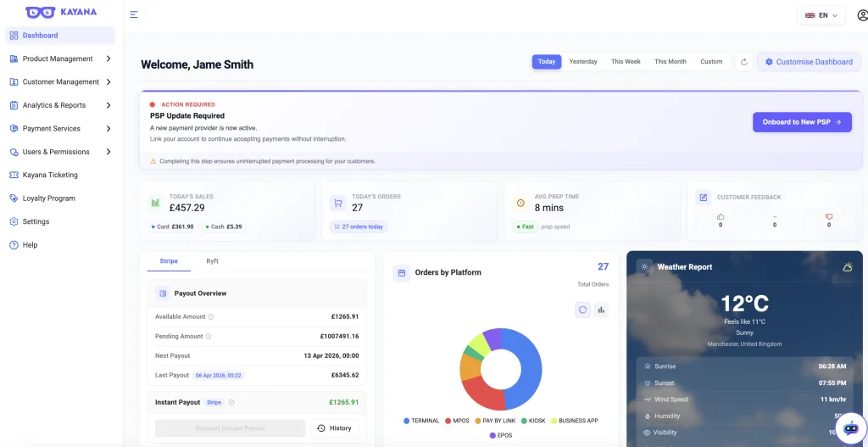868x447 pixels.
Task: Expand Product Management menu chevron
Action: tap(108, 59)
